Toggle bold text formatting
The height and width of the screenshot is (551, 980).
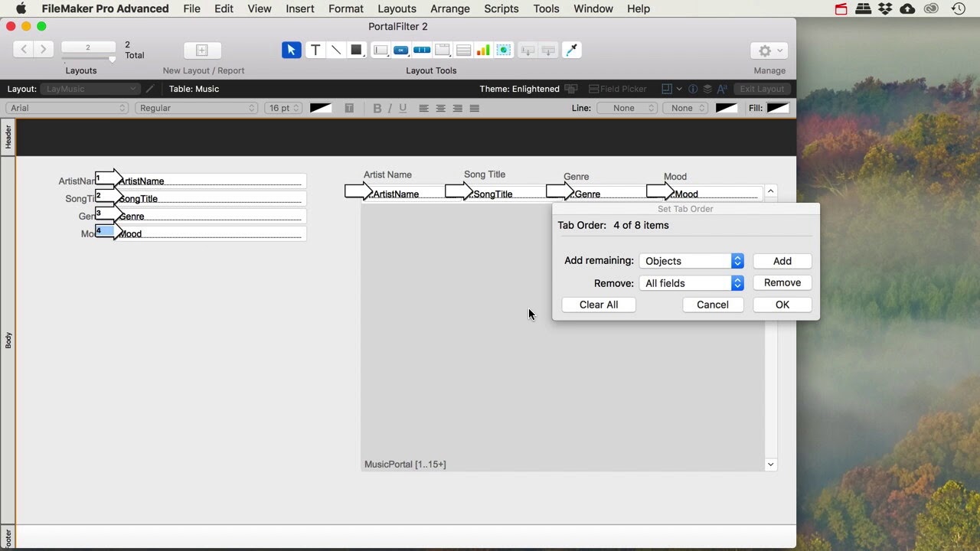coord(377,108)
